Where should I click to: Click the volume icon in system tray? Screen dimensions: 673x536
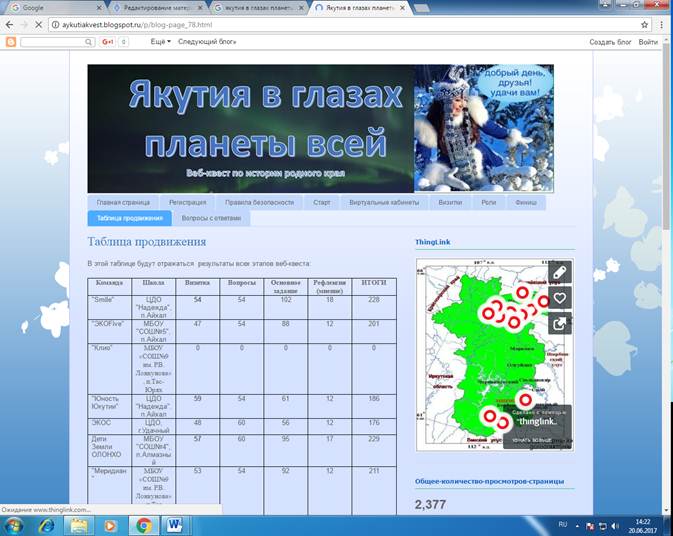[x=615, y=526]
